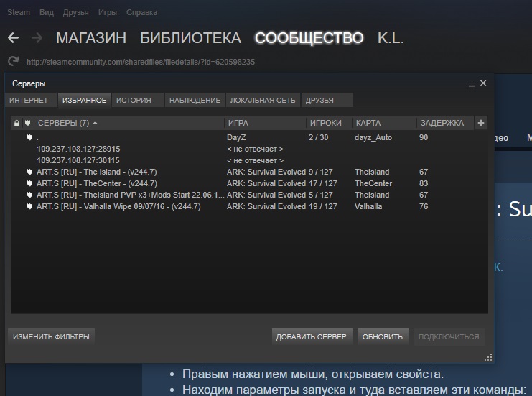532x396 pixels.
Task: Sort by the КАРТА column header
Action: [x=384, y=123]
